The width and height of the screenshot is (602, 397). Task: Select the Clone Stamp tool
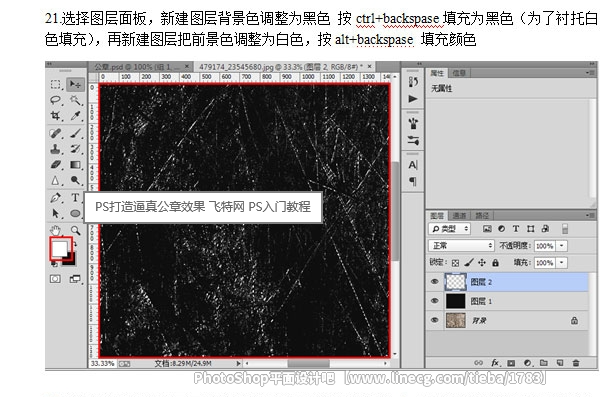pyautogui.click(x=56, y=149)
